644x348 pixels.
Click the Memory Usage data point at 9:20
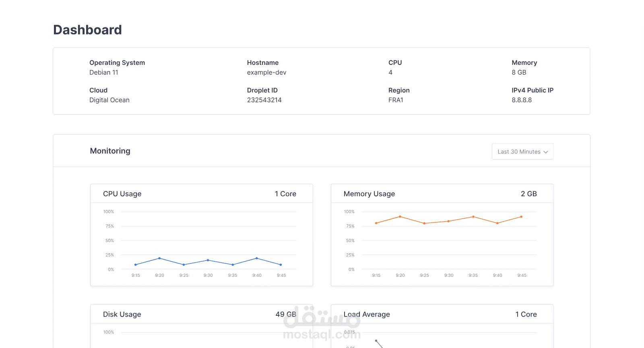click(400, 217)
